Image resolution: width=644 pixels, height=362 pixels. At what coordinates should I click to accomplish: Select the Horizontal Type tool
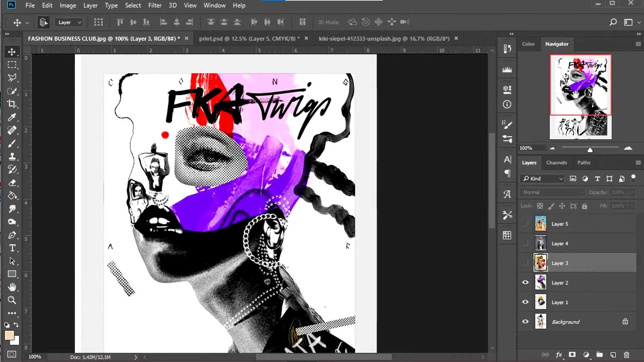tap(12, 248)
